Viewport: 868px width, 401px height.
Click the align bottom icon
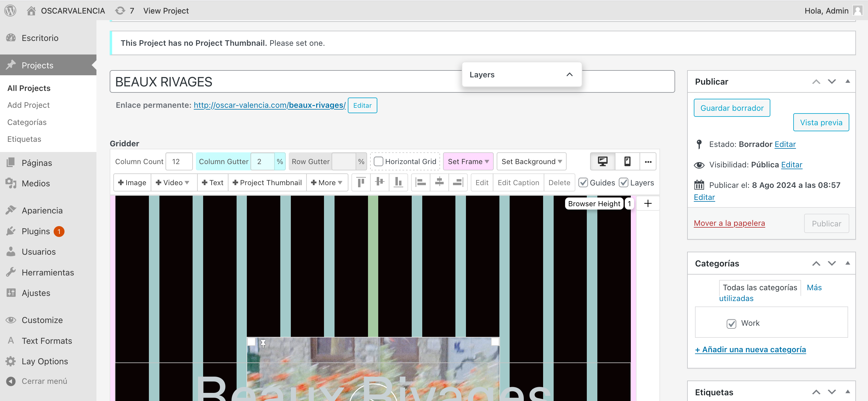398,182
